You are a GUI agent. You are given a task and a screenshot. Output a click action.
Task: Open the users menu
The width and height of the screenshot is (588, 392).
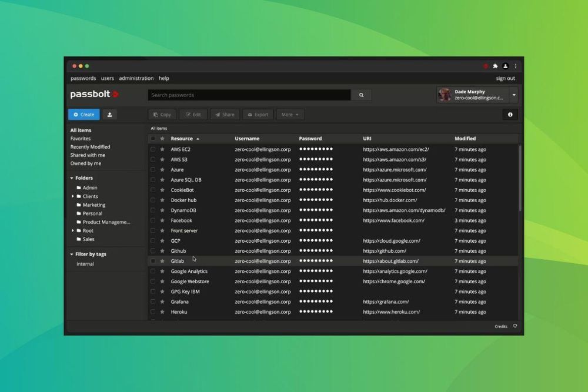107,78
